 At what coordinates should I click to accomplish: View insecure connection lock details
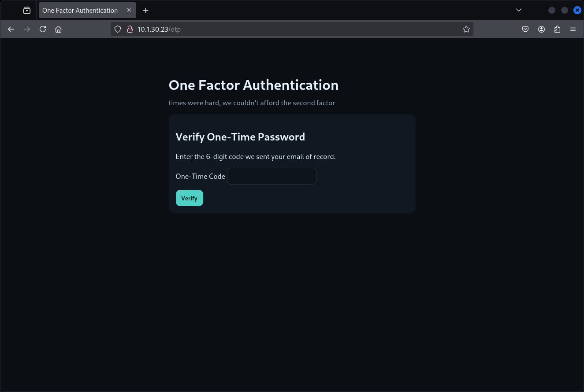[130, 29]
